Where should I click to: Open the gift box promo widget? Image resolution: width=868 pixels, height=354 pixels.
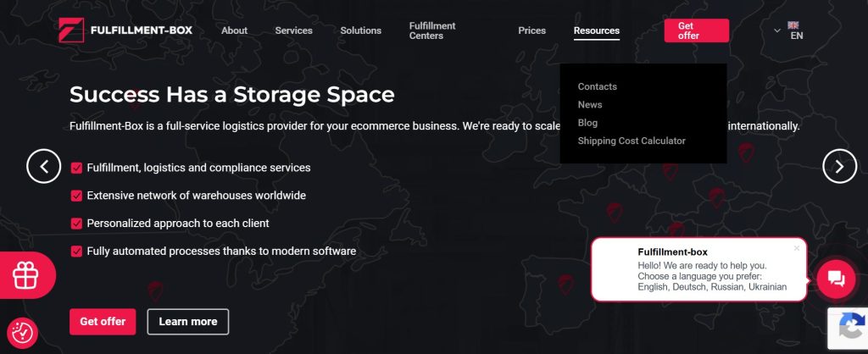coord(25,275)
